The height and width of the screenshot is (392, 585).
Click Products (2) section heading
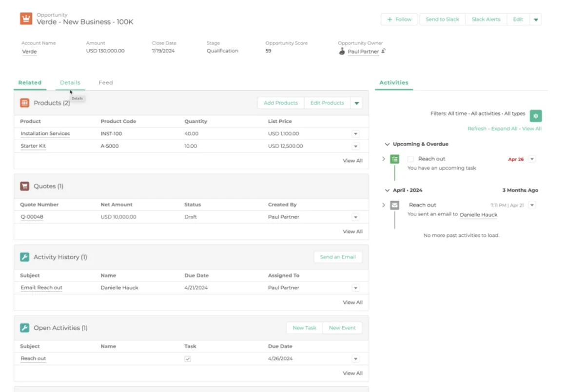pos(52,103)
